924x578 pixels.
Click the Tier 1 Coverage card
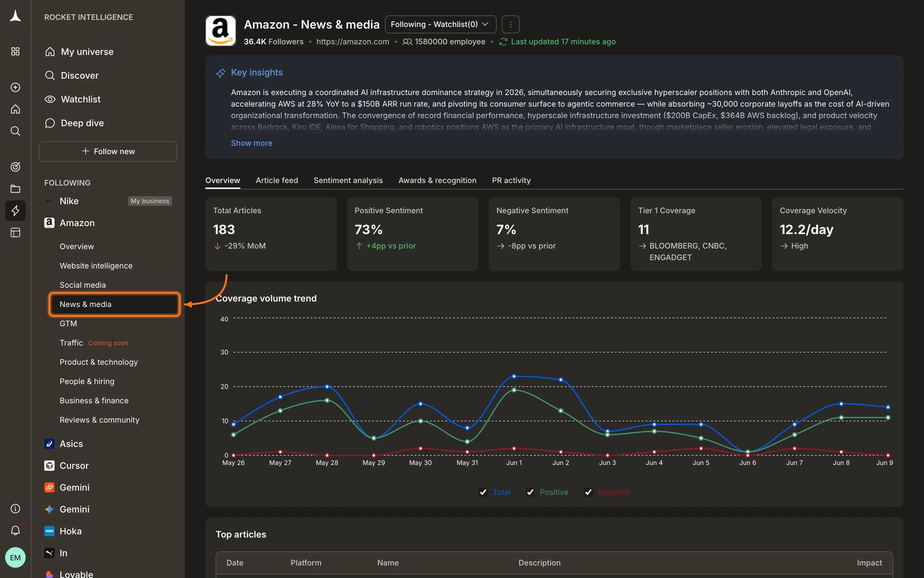696,234
